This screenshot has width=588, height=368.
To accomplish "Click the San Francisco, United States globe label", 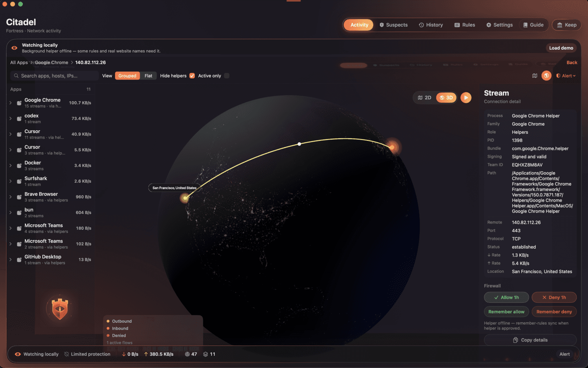I will tap(174, 188).
